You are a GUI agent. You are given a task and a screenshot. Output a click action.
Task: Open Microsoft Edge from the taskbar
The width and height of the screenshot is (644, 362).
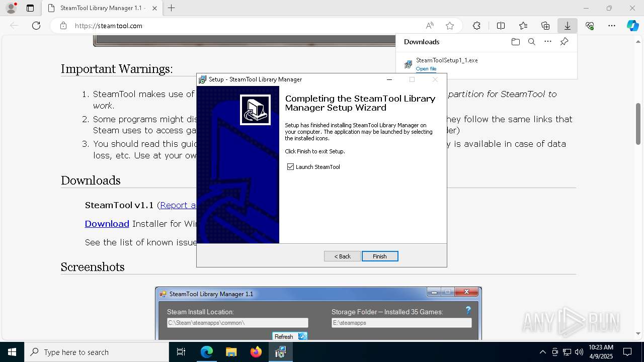tap(207, 352)
